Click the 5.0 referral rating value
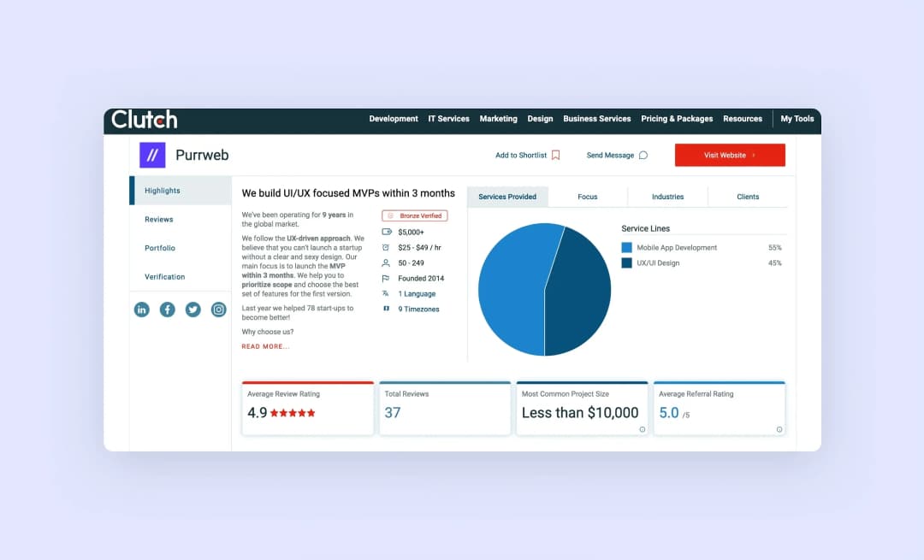This screenshot has width=924, height=560. pyautogui.click(x=669, y=413)
